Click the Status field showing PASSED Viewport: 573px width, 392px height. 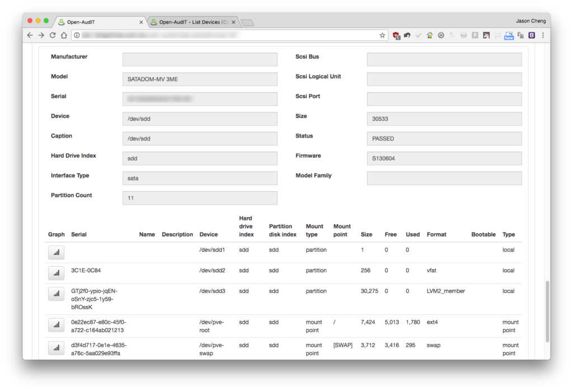pos(444,139)
